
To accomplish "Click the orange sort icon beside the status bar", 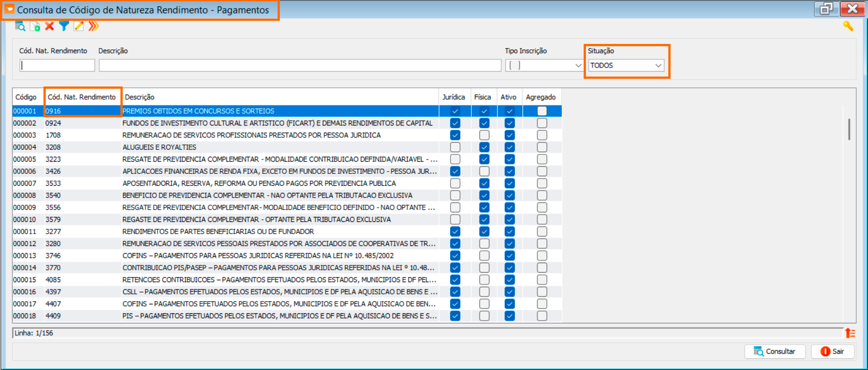I will coord(850,333).
